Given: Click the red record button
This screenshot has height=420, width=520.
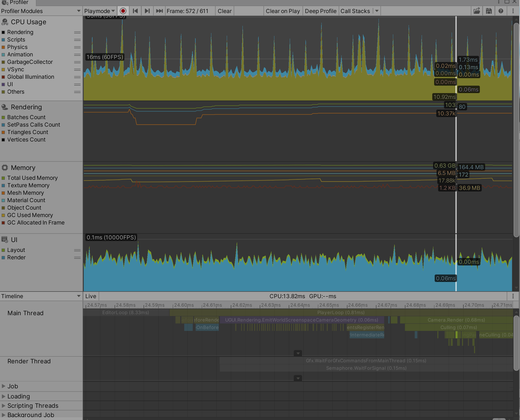Looking at the screenshot, I should click(123, 11).
